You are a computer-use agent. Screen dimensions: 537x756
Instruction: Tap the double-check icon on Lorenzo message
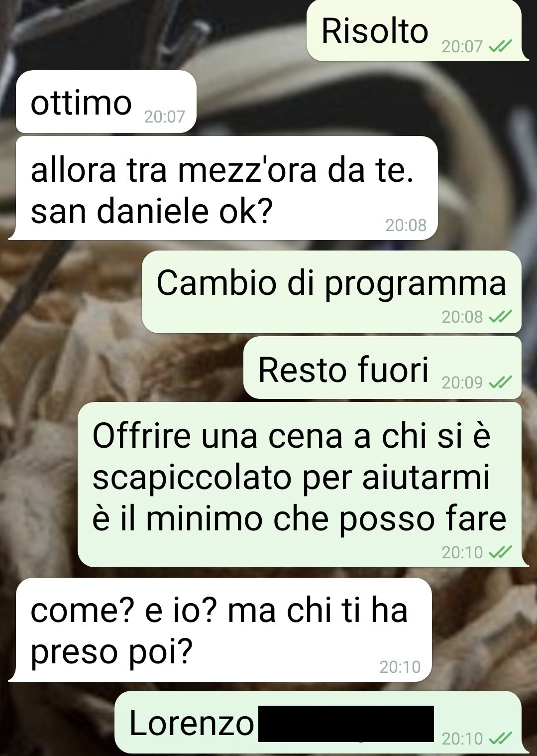pos(499,738)
